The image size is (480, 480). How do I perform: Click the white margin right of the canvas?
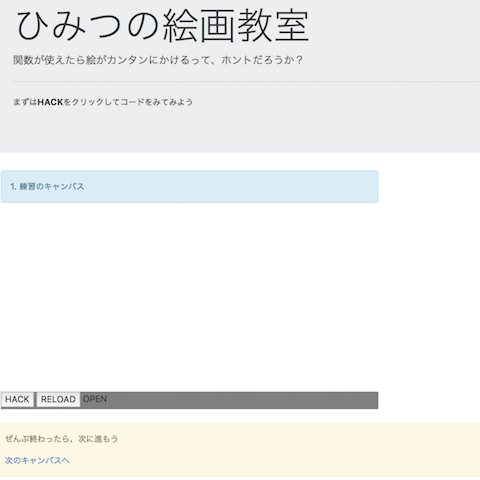[429, 287]
